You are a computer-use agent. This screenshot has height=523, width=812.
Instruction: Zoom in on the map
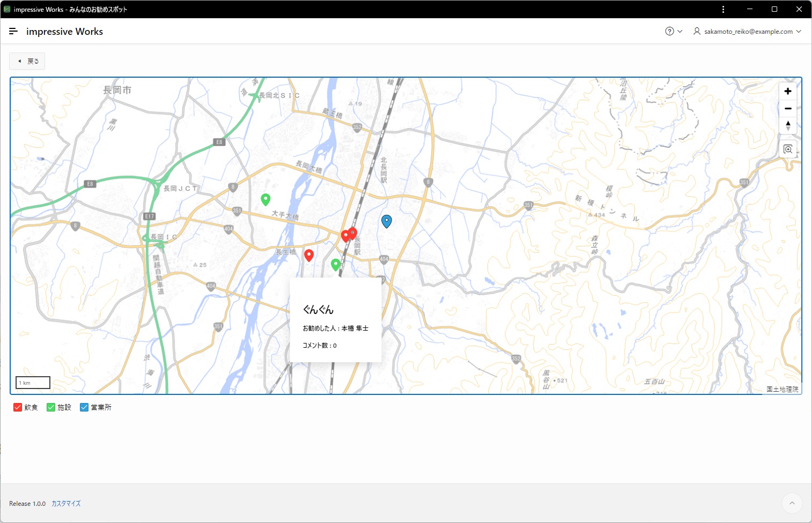(x=788, y=91)
